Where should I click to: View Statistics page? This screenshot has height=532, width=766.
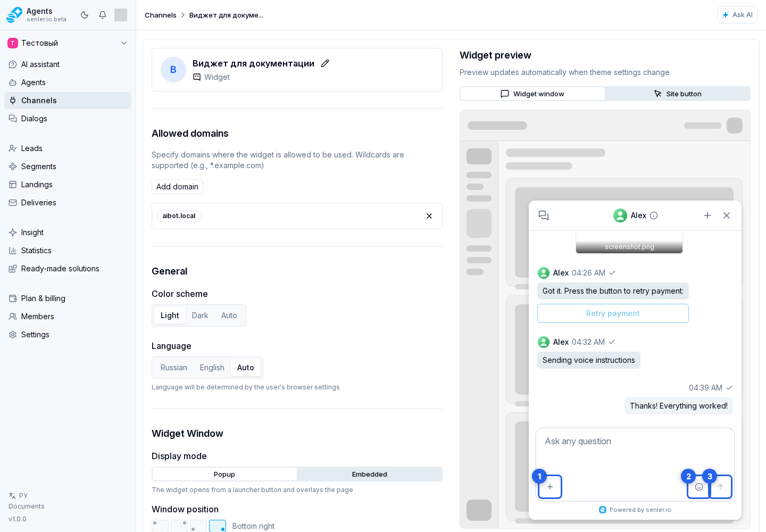[x=68, y=251]
